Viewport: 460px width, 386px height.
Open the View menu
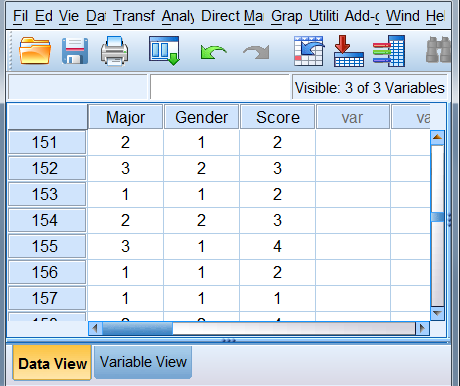(x=69, y=16)
